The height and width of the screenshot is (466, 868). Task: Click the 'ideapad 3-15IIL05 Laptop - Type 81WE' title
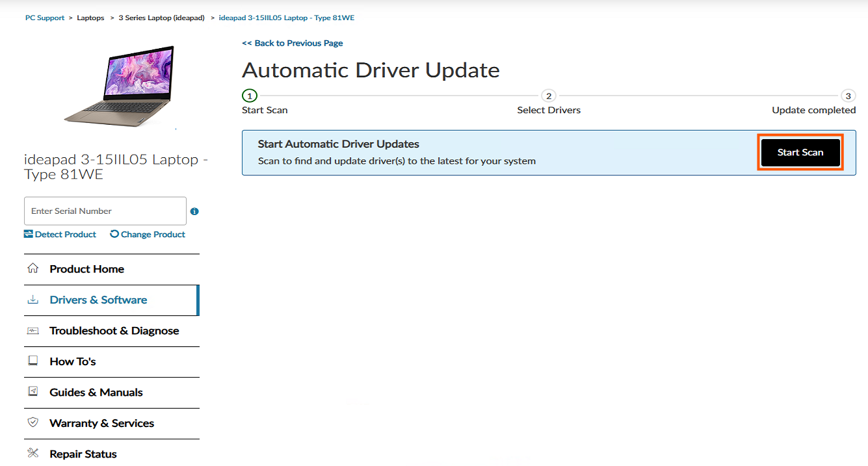[x=116, y=167]
